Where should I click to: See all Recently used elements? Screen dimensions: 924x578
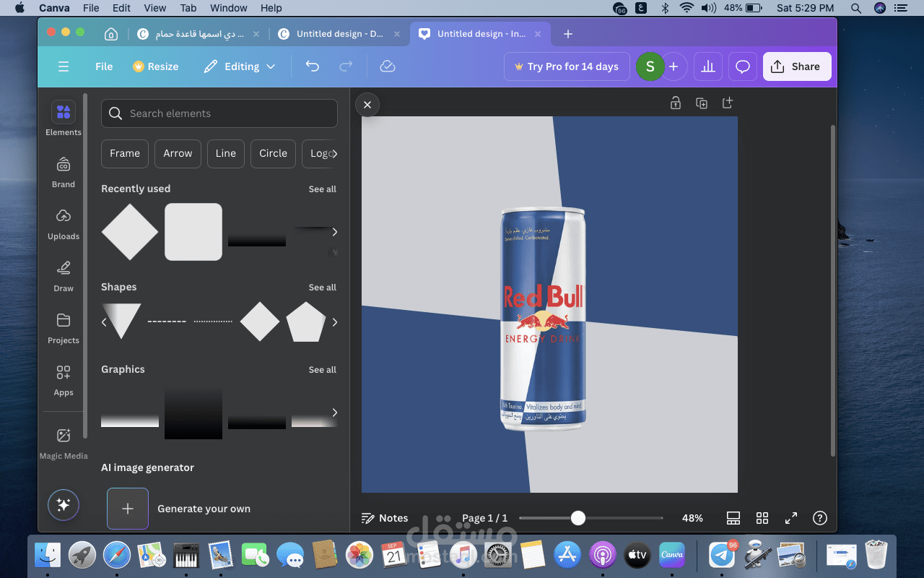click(x=323, y=189)
